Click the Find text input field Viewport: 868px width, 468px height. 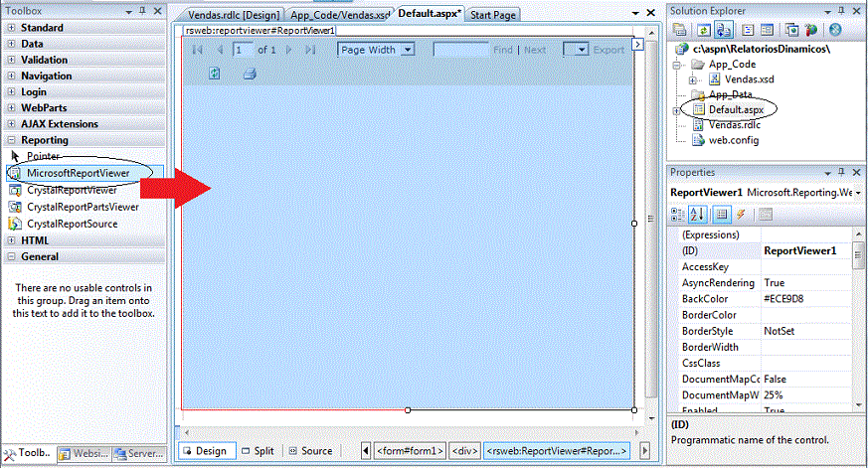(x=460, y=50)
